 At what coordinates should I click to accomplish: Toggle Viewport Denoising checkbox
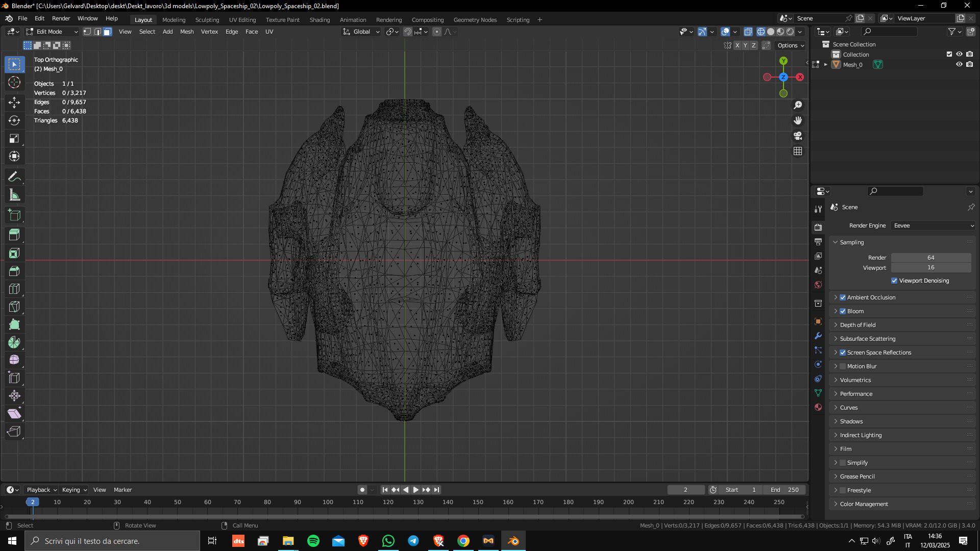(x=894, y=281)
